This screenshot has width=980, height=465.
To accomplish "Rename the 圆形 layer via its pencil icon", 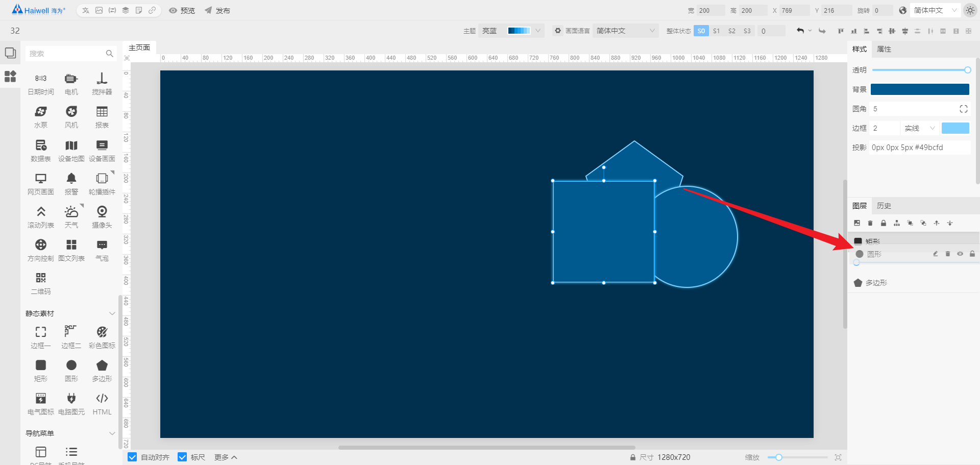I will pyautogui.click(x=936, y=254).
